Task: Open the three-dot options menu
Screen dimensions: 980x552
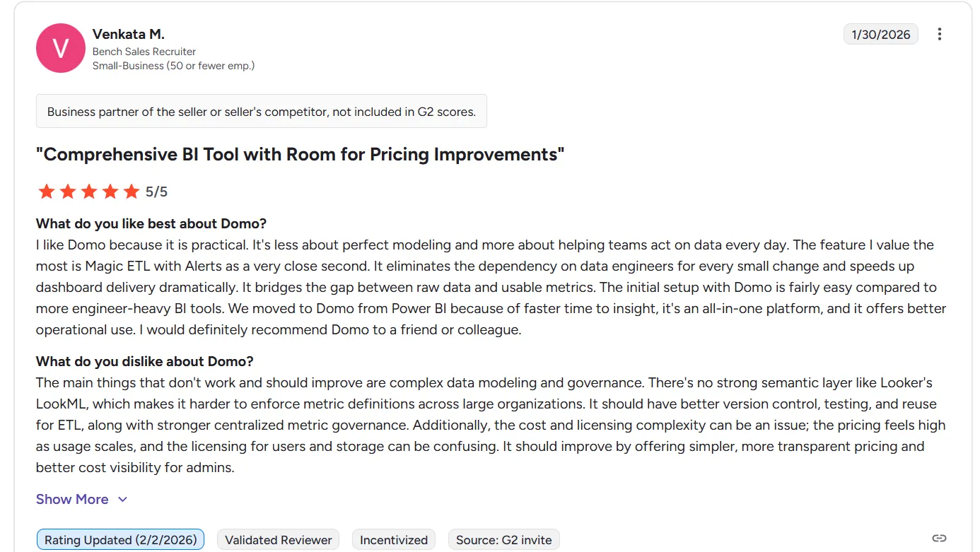Action: point(939,34)
